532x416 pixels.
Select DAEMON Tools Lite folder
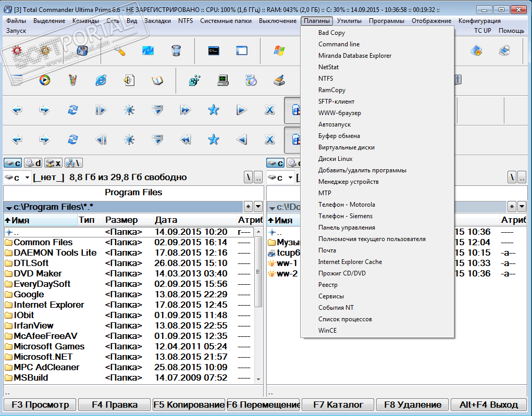[129, 253]
